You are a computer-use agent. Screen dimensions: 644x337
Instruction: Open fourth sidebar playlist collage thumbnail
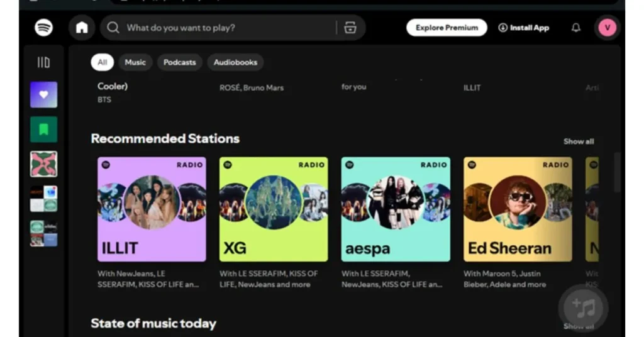coord(43,199)
